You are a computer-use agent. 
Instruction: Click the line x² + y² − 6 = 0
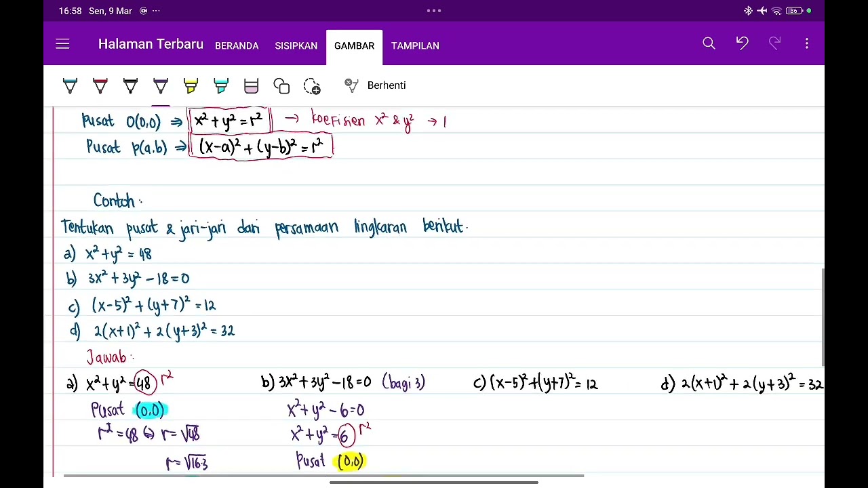(x=326, y=410)
